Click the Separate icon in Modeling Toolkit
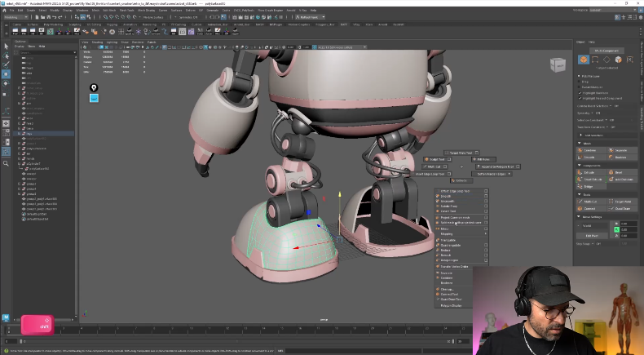This screenshot has height=355, width=644. point(611,150)
